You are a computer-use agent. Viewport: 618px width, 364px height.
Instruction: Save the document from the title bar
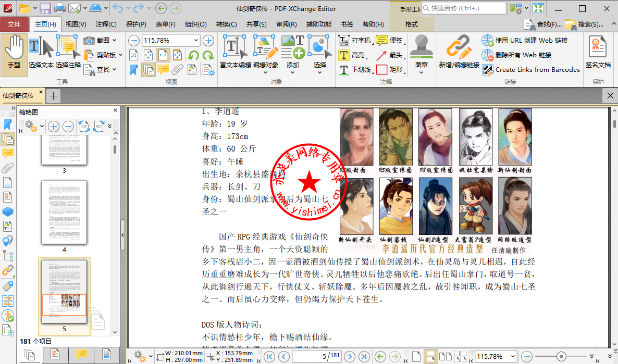coord(45,8)
